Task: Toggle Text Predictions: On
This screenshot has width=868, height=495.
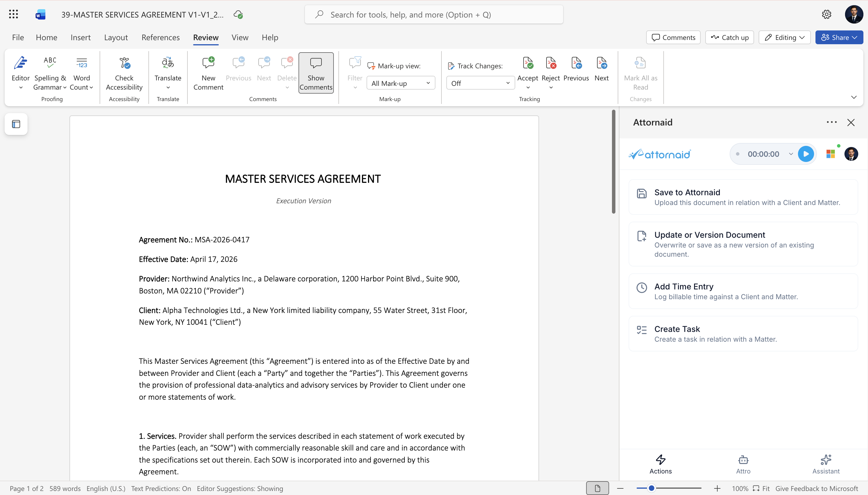Action: click(161, 489)
